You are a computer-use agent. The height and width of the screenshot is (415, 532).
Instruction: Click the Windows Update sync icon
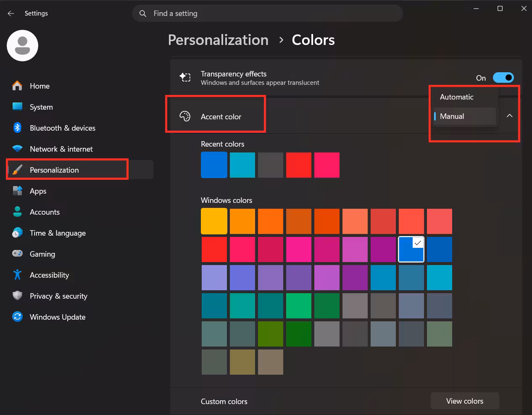pyautogui.click(x=17, y=317)
